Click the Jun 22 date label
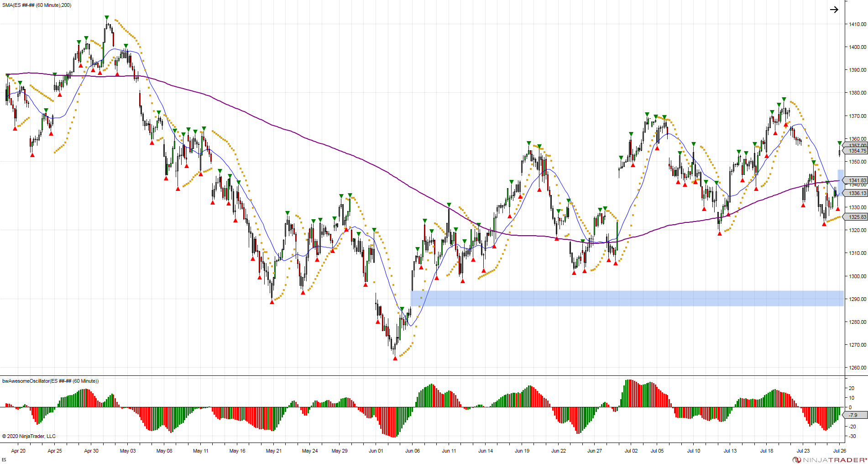Viewport: 868px width, 464px height. [x=559, y=451]
